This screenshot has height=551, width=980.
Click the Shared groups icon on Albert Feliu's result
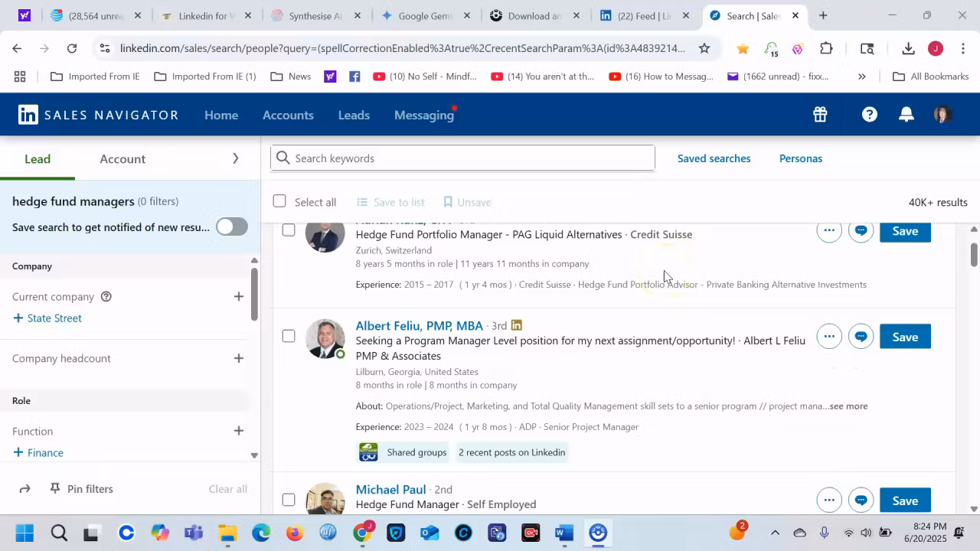[x=368, y=452]
